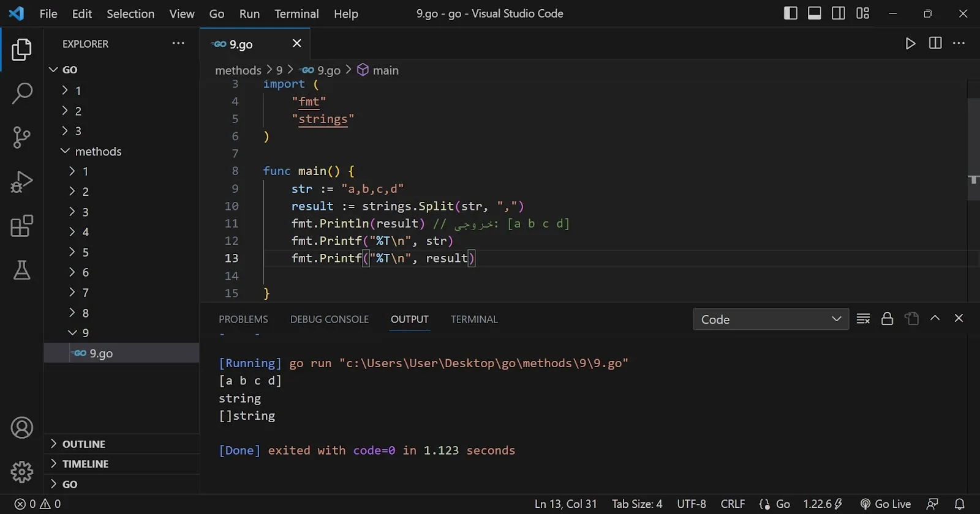Open the Explorer view in activity bar
The height and width of the screenshot is (514, 980).
click(x=21, y=50)
